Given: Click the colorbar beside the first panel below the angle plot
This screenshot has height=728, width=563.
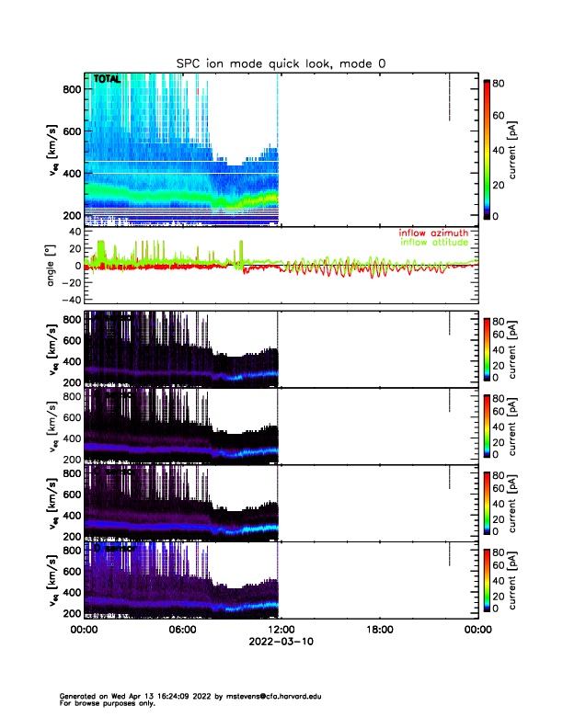Looking at the screenshot, I should [x=487, y=348].
